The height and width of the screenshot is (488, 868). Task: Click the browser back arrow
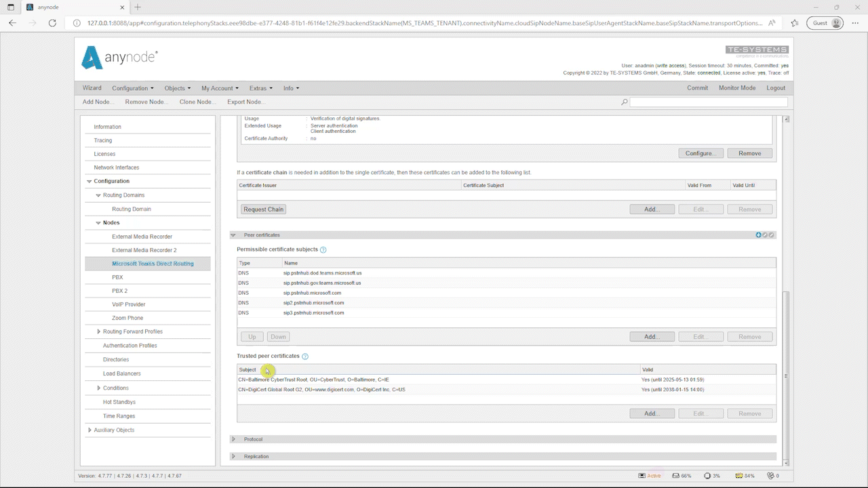pyautogui.click(x=12, y=22)
